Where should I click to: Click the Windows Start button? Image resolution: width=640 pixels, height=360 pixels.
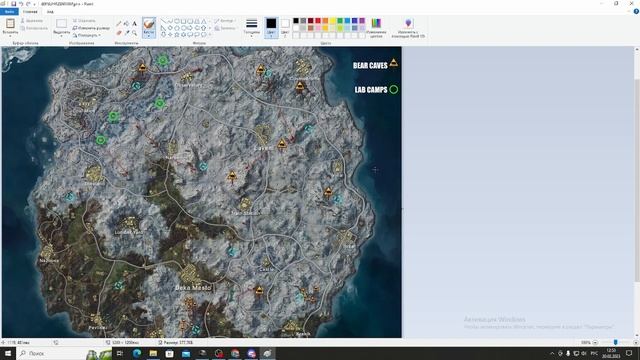click(x=8, y=353)
